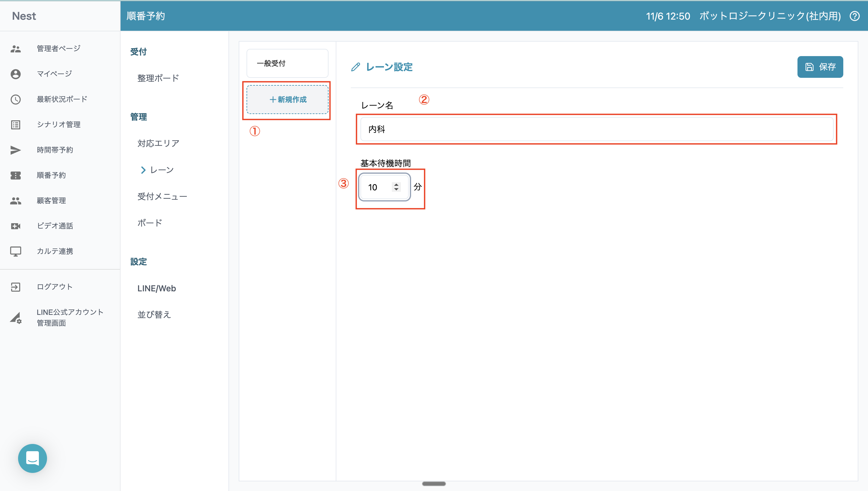Open シナリオ管理 via the list icon
The height and width of the screenshot is (491, 868).
pos(15,125)
